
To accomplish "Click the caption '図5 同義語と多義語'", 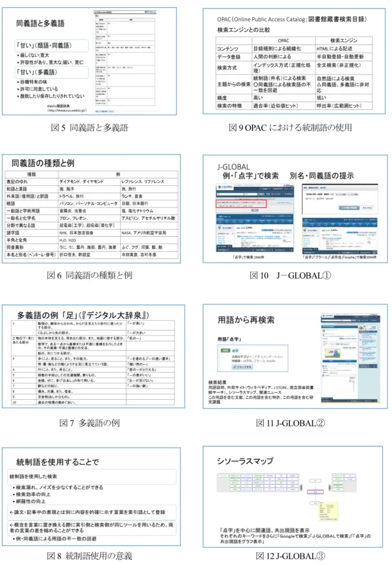I will [90, 127].
